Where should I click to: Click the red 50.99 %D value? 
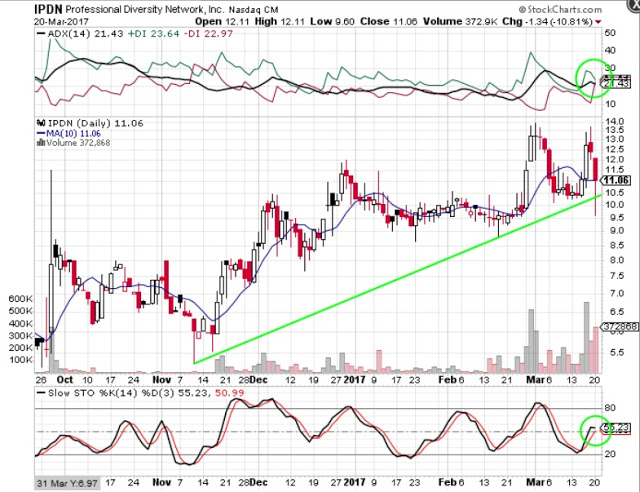[x=229, y=393]
